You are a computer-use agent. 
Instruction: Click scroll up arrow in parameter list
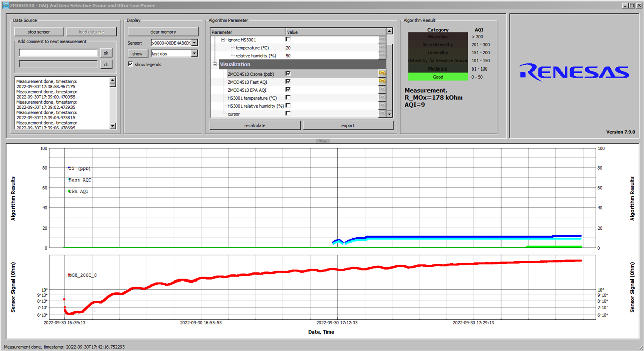tap(389, 31)
